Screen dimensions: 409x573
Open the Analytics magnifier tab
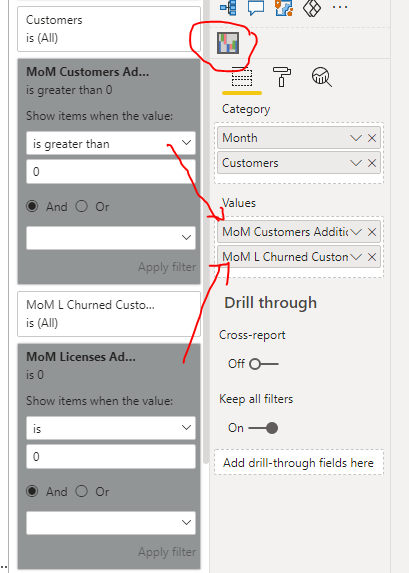pos(322,77)
